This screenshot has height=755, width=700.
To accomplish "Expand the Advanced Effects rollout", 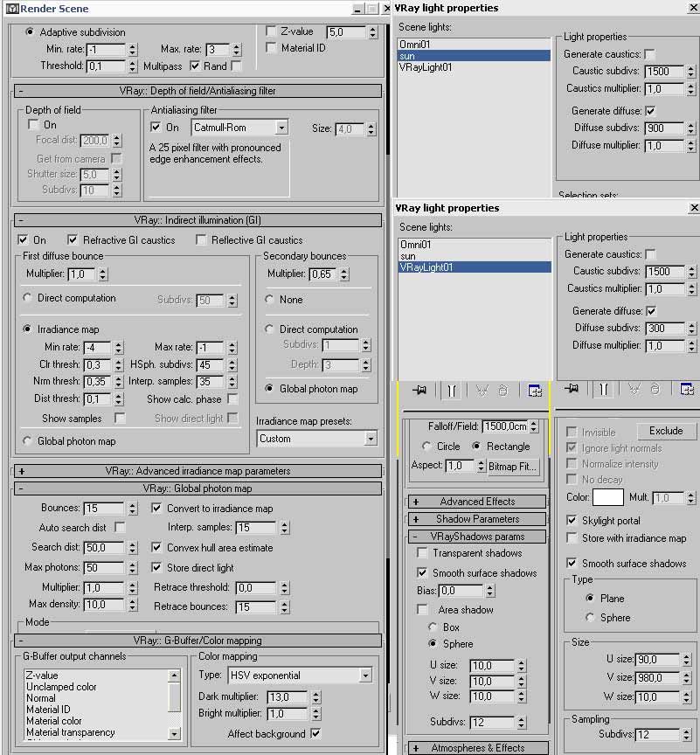I will pos(477,502).
